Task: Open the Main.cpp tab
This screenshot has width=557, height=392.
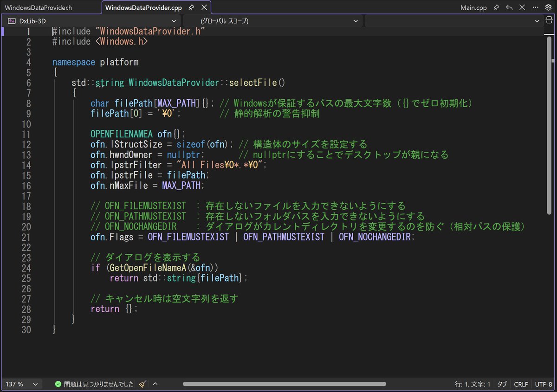Action: 473,8
